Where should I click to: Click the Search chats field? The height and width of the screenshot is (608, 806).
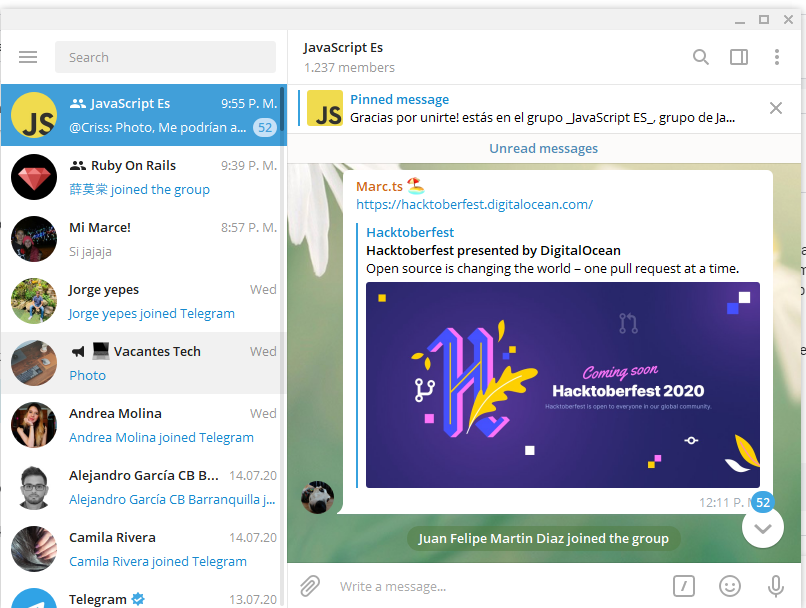pos(165,57)
